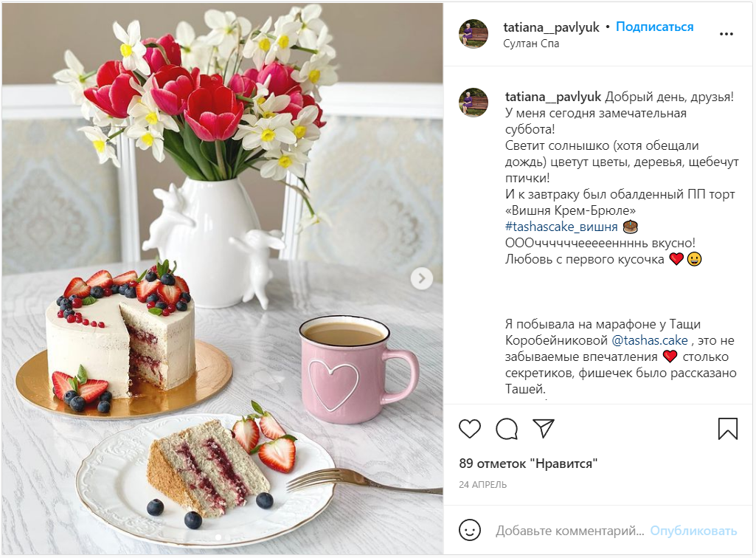Open the emoji picker smiley icon
Viewport: 756px width, 558px height.
[470, 530]
